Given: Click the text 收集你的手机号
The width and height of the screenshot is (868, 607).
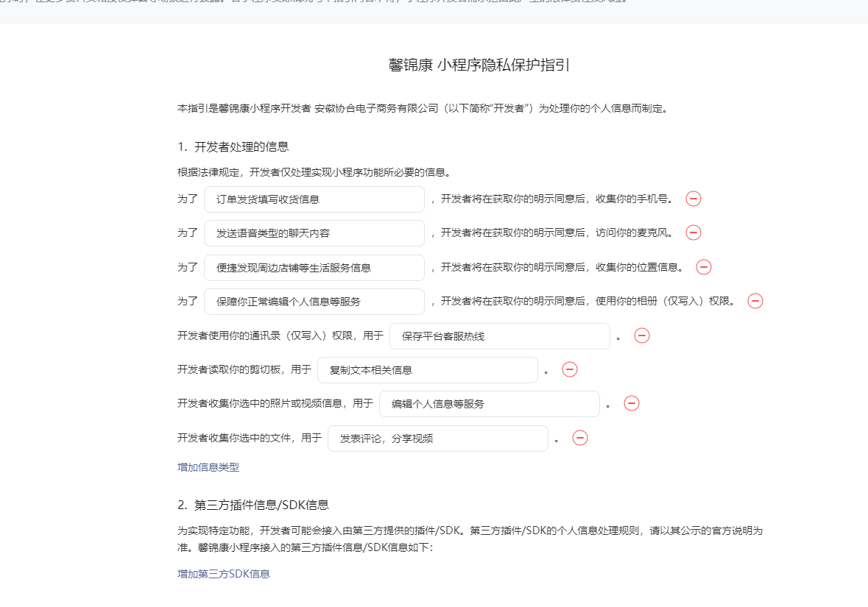Looking at the screenshot, I should pyautogui.click(x=632, y=199).
